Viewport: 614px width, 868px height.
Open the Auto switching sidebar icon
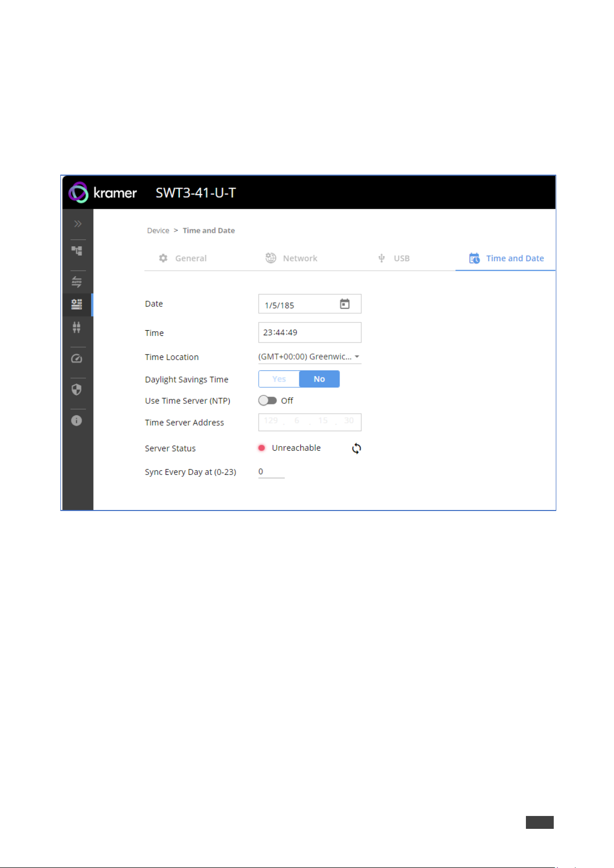pos(77,282)
